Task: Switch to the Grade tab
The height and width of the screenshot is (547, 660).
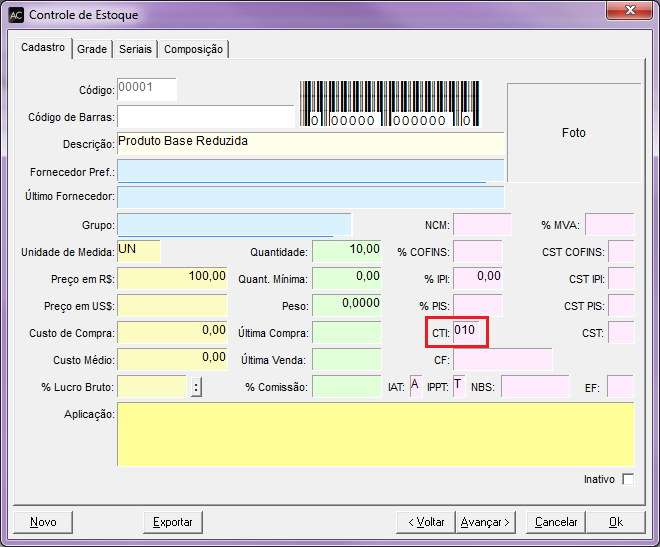Action: click(92, 49)
